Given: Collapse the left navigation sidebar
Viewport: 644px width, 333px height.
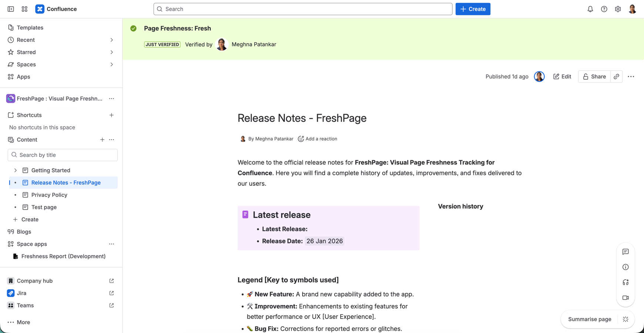Looking at the screenshot, I should pyautogui.click(x=10, y=9).
